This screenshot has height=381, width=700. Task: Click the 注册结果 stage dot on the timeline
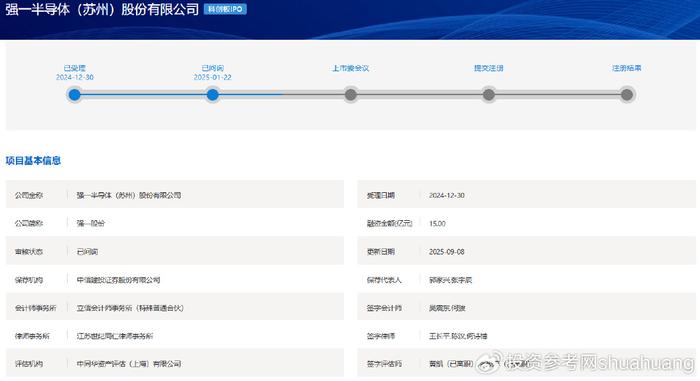click(x=627, y=95)
